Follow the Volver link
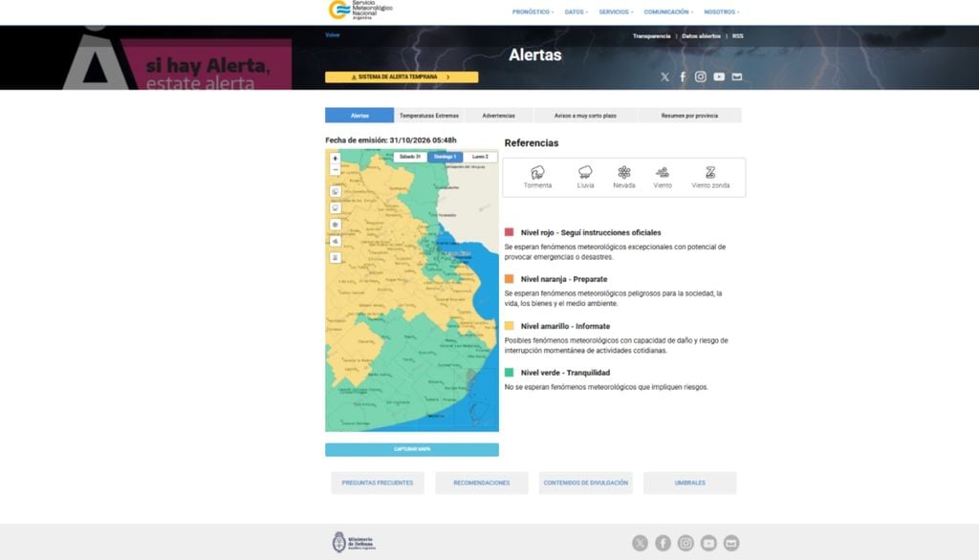The image size is (979, 560). click(x=332, y=35)
